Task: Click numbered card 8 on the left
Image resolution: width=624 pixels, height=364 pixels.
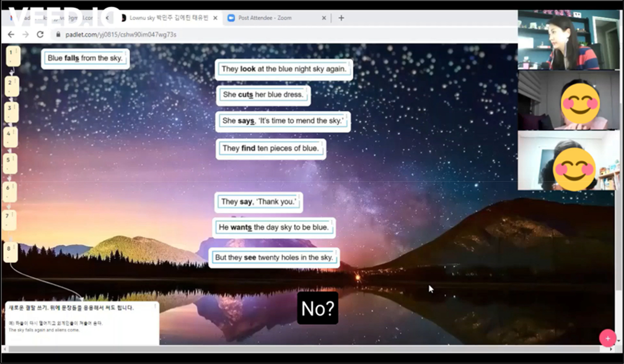Action: pos(11,252)
